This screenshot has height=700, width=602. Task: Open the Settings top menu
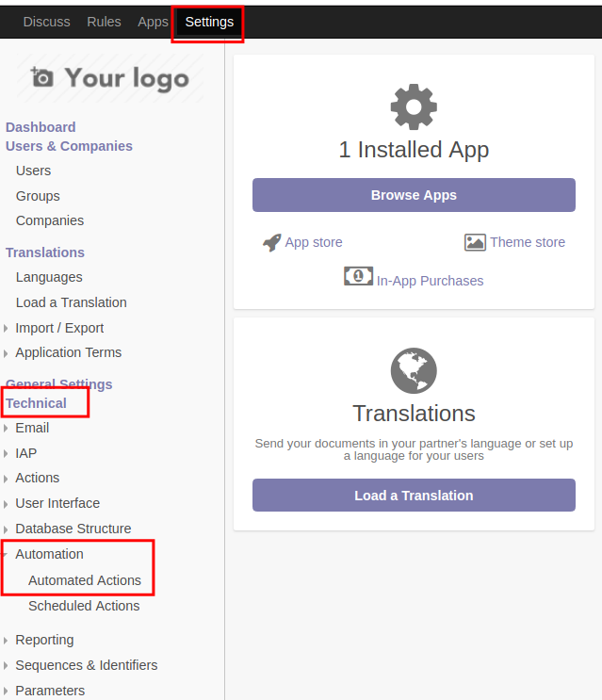tap(209, 22)
